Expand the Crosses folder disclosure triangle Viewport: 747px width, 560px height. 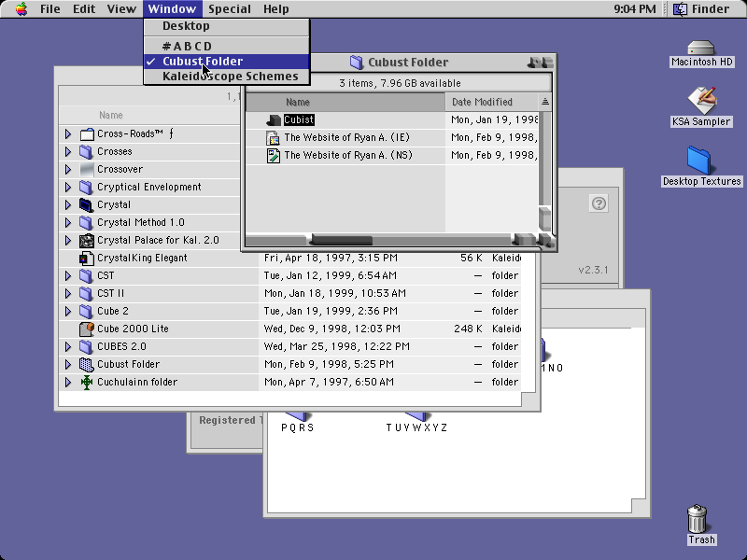click(68, 151)
